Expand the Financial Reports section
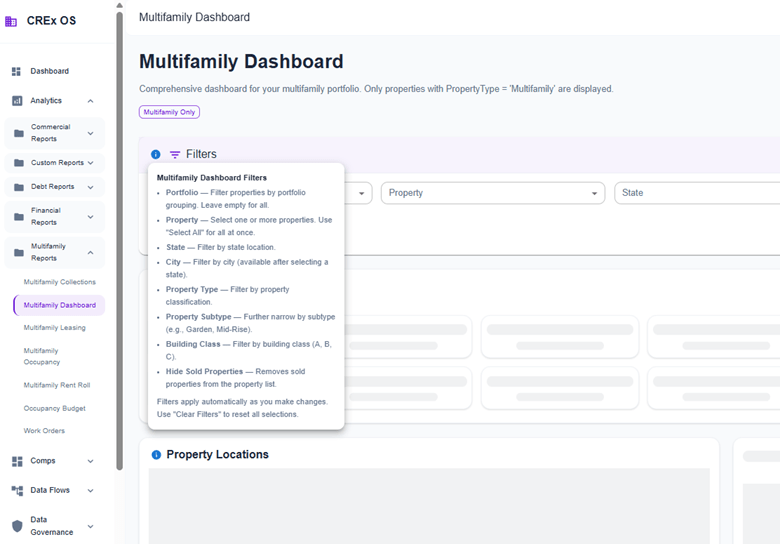This screenshot has height=544, width=780. click(x=90, y=217)
